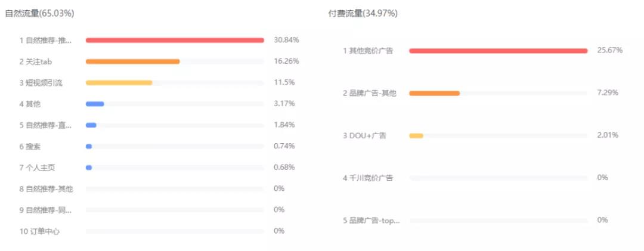Click the 1 自然推荐-推... label
Screen dimensions: 644x251
point(45,41)
